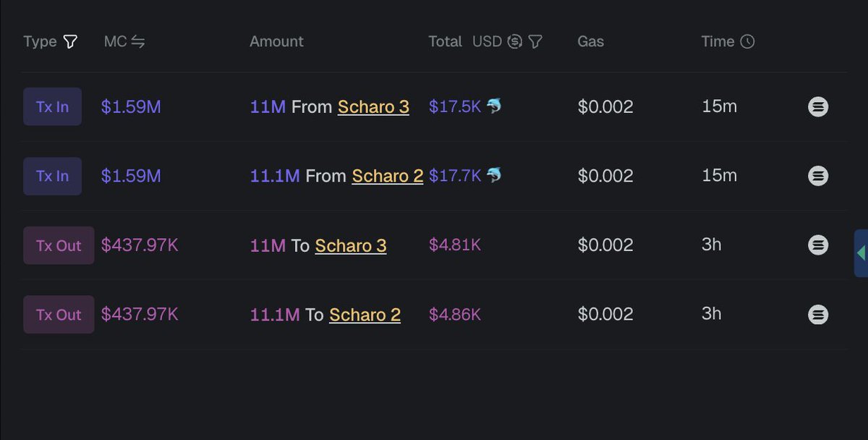Open the Type column filter funnel
868x440 pixels.
point(70,42)
